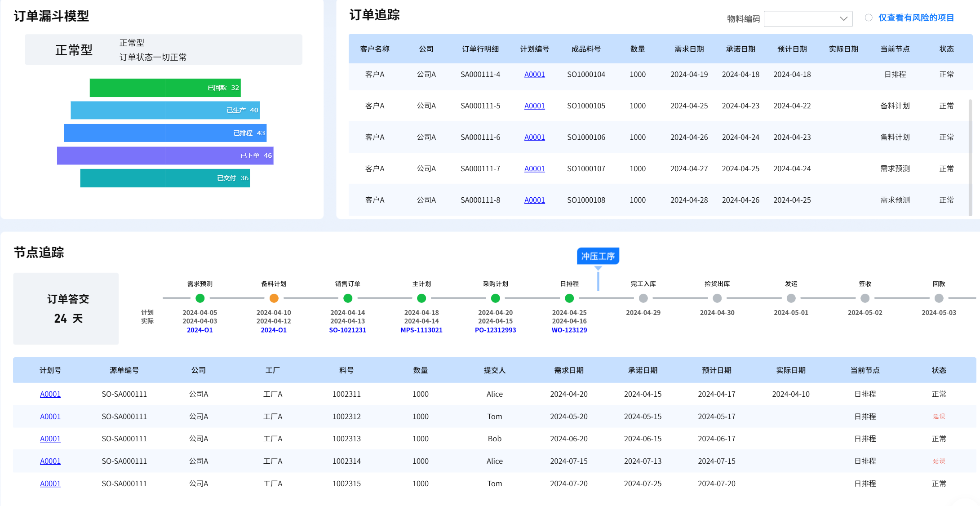Screen dimensions: 980x506
Task: Click the gray 发运 node dot
Action: (791, 298)
